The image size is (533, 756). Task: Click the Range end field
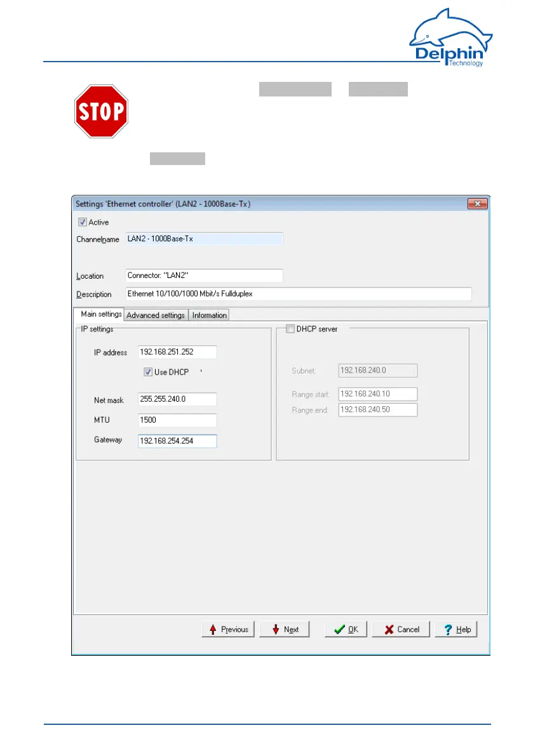378,410
